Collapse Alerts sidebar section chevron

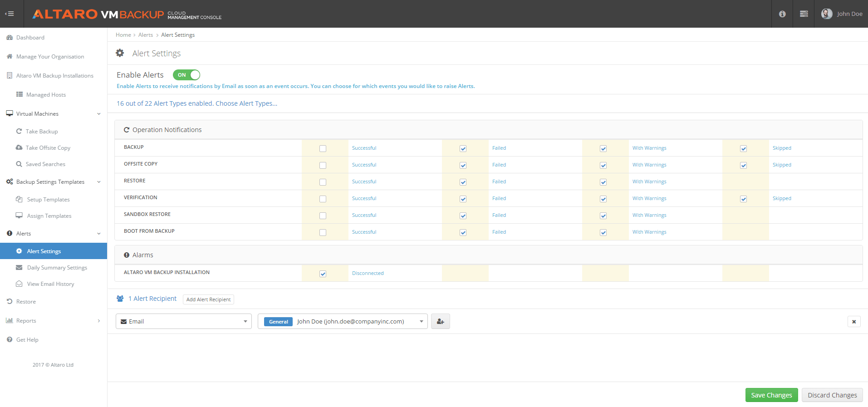(x=99, y=234)
